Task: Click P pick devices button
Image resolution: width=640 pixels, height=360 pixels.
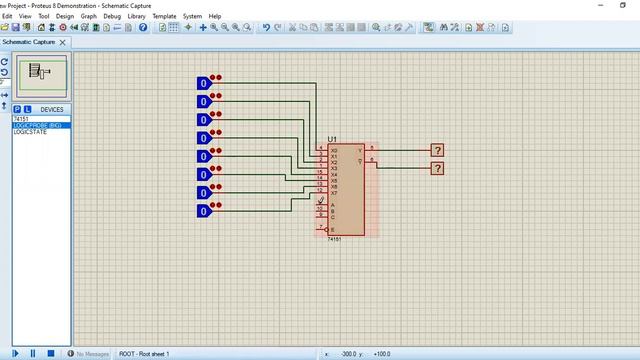Action: (17, 109)
